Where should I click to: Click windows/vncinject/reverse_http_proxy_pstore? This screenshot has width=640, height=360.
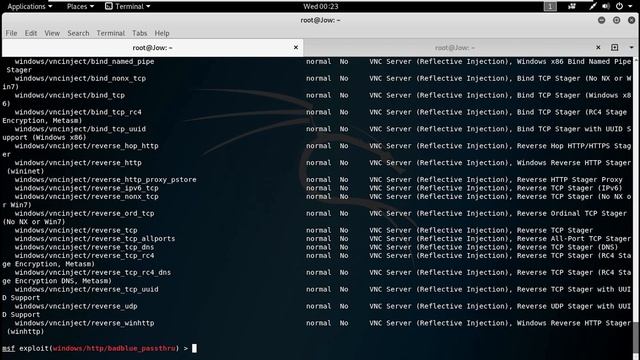105,180
